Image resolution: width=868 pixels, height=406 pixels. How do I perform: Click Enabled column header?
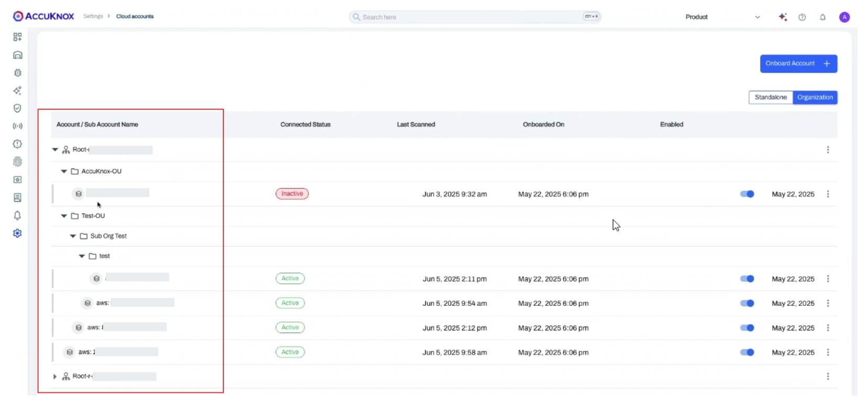click(671, 124)
